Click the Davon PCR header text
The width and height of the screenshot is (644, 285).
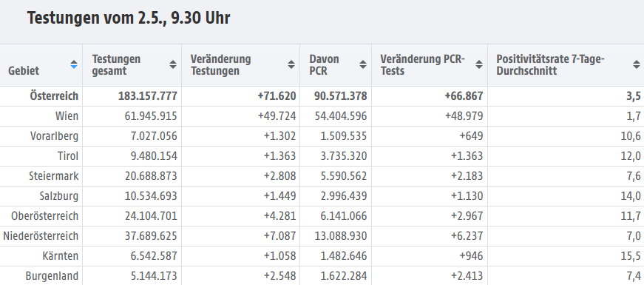pyautogui.click(x=324, y=65)
